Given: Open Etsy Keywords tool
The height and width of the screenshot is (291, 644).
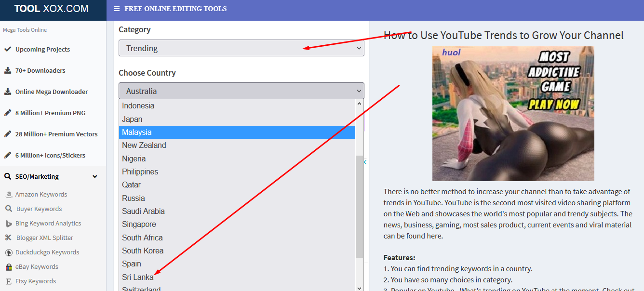Looking at the screenshot, I should [x=36, y=281].
